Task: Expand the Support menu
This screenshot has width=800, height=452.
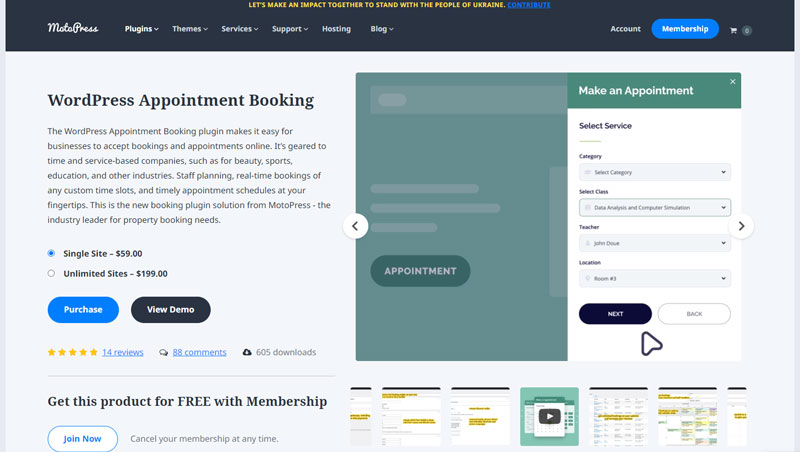Action: coord(290,29)
